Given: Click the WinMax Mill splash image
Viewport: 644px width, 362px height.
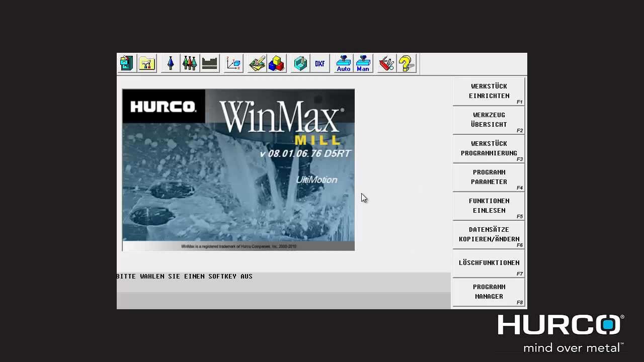Looking at the screenshot, I should point(238,170).
